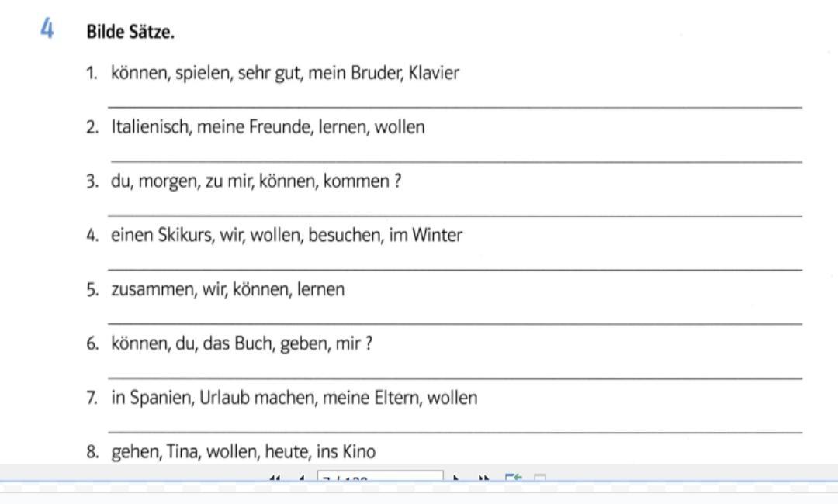Go to the first page of the document
838x504 pixels.
275,478
